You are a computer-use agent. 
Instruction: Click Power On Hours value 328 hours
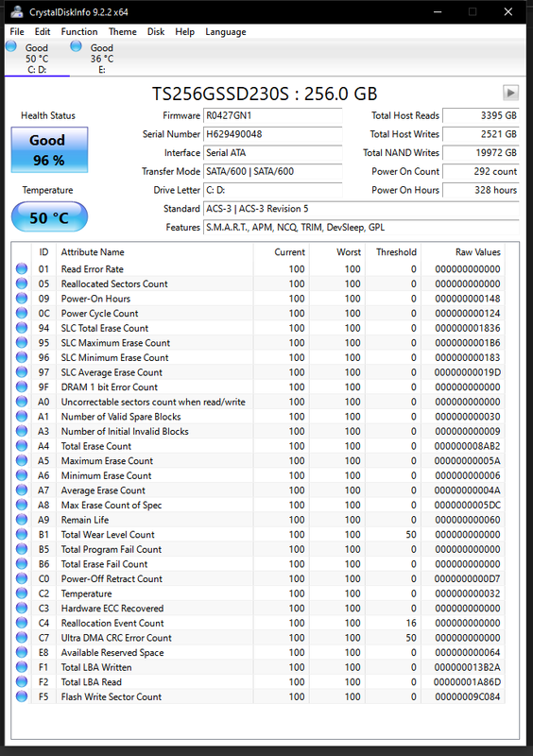pos(481,190)
